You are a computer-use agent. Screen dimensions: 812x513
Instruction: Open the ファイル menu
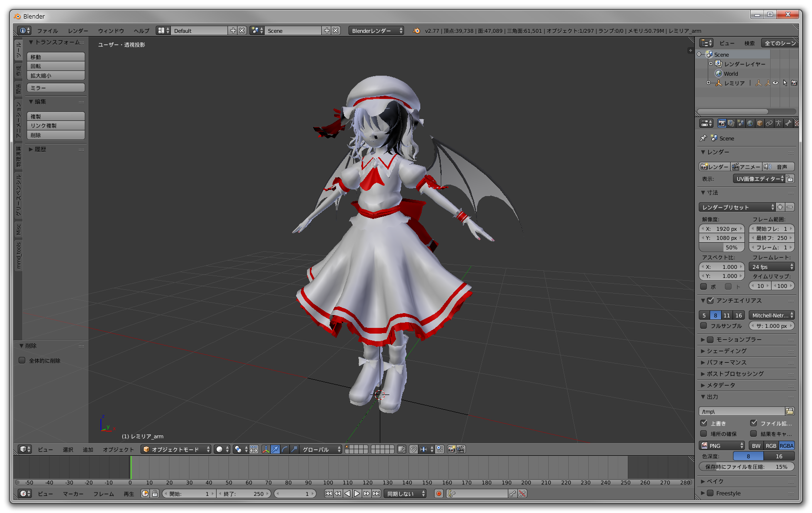[x=48, y=30]
